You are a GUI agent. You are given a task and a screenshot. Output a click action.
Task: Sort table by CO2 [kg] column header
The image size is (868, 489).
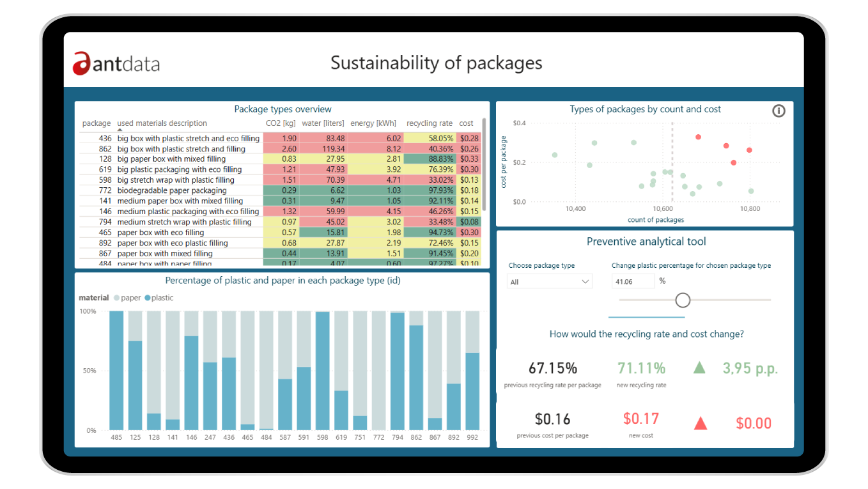tap(281, 123)
